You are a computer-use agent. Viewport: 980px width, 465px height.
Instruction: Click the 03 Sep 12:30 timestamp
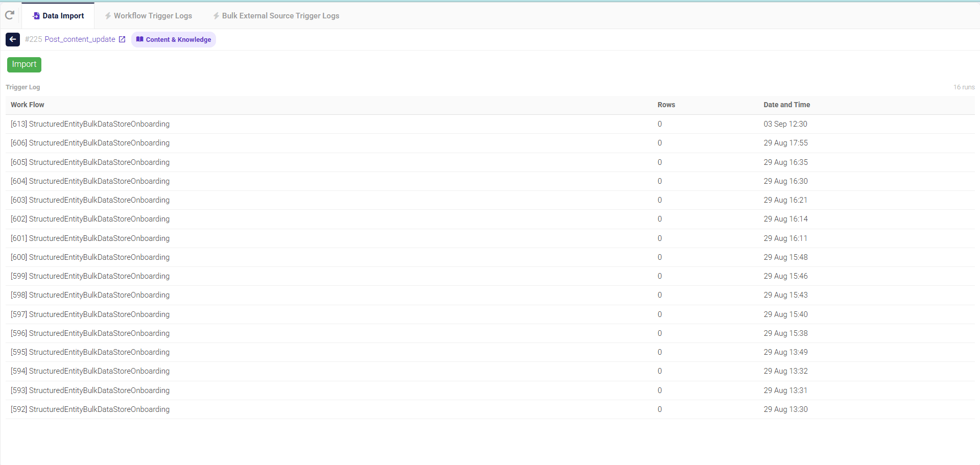tap(785, 124)
